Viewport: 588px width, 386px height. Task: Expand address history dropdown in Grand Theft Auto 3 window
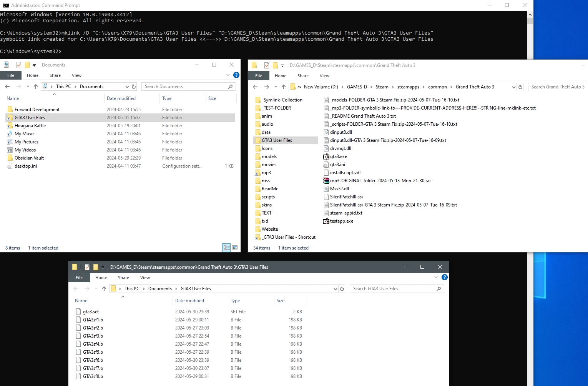pyautogui.click(x=513, y=87)
